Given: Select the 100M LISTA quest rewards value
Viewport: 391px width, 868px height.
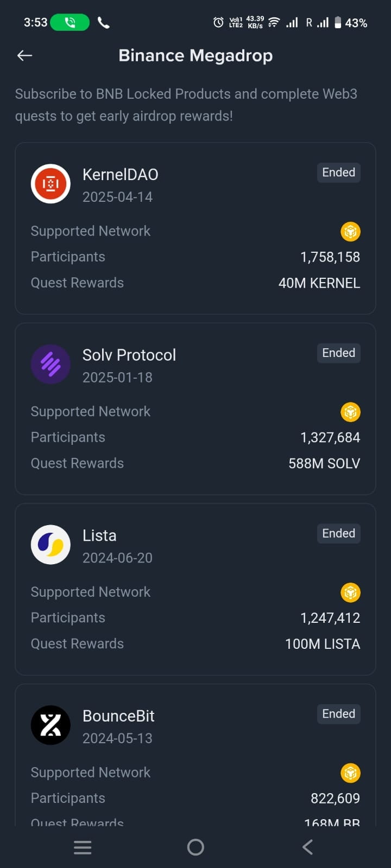Looking at the screenshot, I should [x=323, y=644].
